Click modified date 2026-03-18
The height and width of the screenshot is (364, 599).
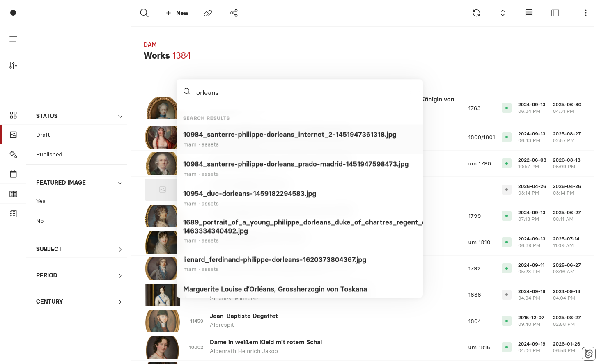(567, 160)
